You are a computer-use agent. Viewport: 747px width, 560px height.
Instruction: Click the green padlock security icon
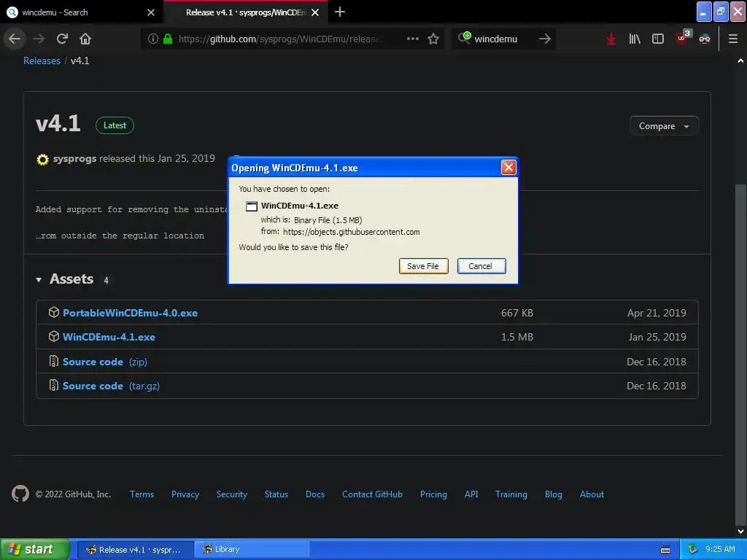click(168, 39)
